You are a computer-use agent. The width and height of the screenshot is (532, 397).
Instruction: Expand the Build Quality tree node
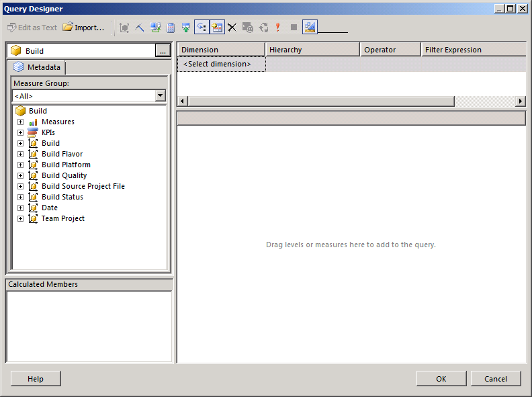(x=20, y=175)
